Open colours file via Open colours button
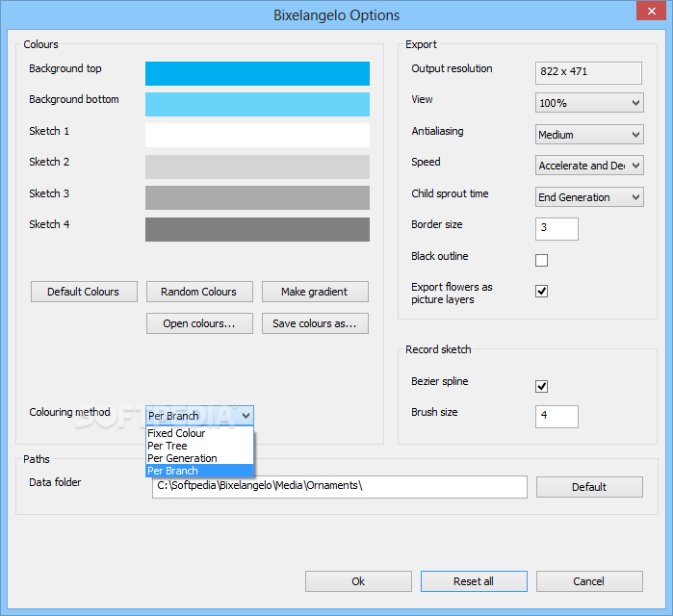Screen dimensions: 673x616 click(199, 323)
